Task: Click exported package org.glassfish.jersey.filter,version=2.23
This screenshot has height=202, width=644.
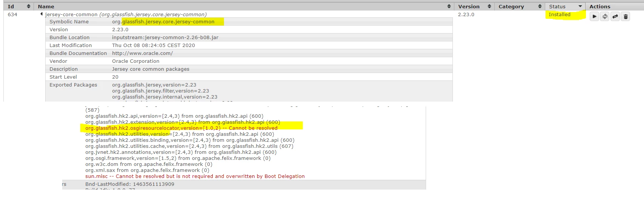Action: click(x=160, y=91)
